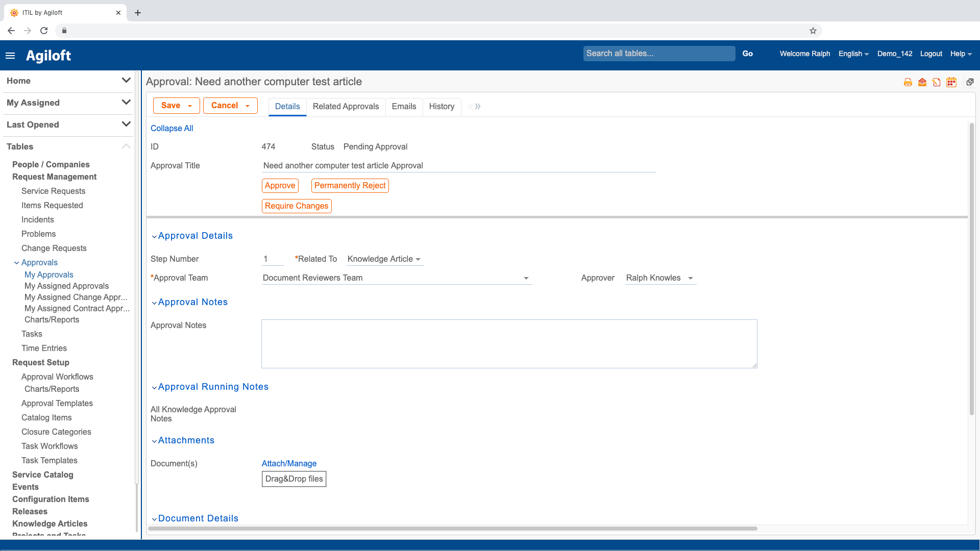Expand the Home sidebar section

tap(126, 81)
